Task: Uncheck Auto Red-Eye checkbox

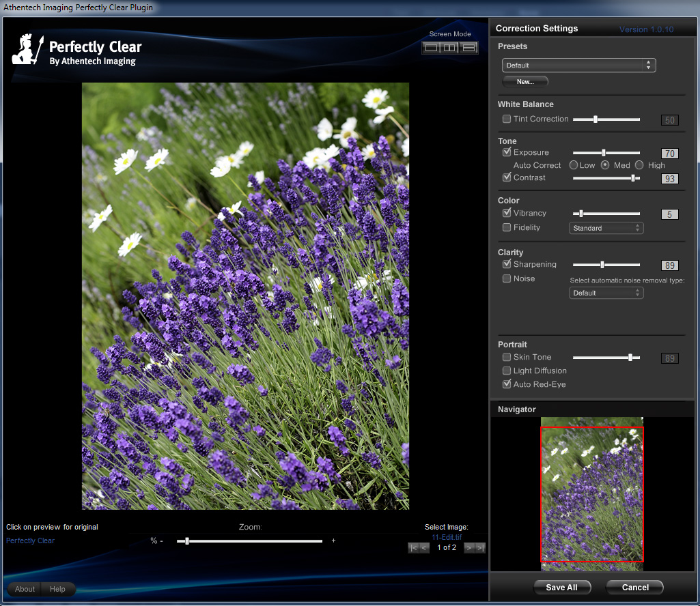Action: (507, 384)
